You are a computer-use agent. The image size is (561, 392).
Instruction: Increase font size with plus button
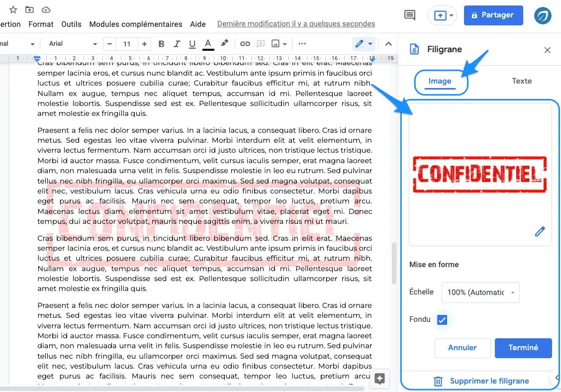pos(144,44)
